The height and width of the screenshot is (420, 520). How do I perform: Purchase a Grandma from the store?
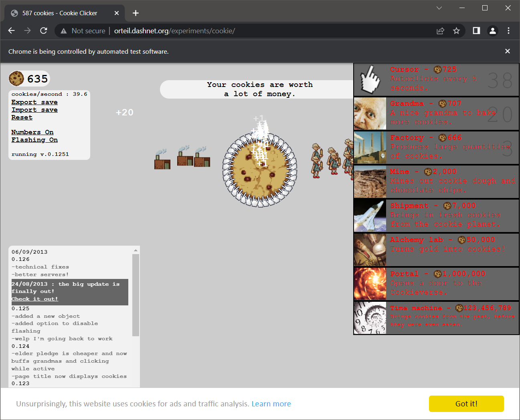point(436,113)
